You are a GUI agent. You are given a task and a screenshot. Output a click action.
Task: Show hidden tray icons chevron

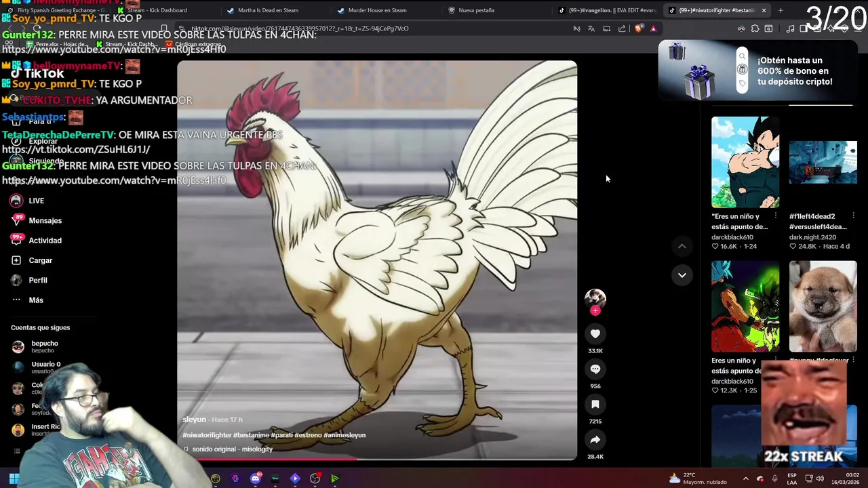click(745, 479)
